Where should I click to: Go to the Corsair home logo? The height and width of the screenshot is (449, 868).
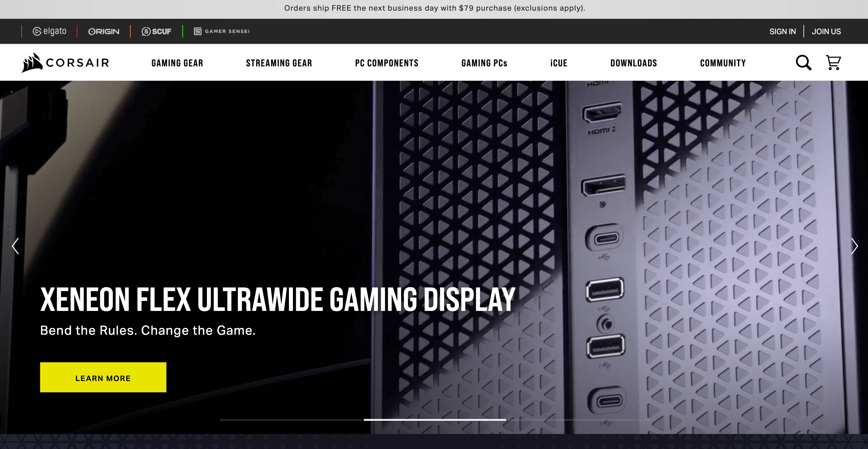[x=65, y=63]
